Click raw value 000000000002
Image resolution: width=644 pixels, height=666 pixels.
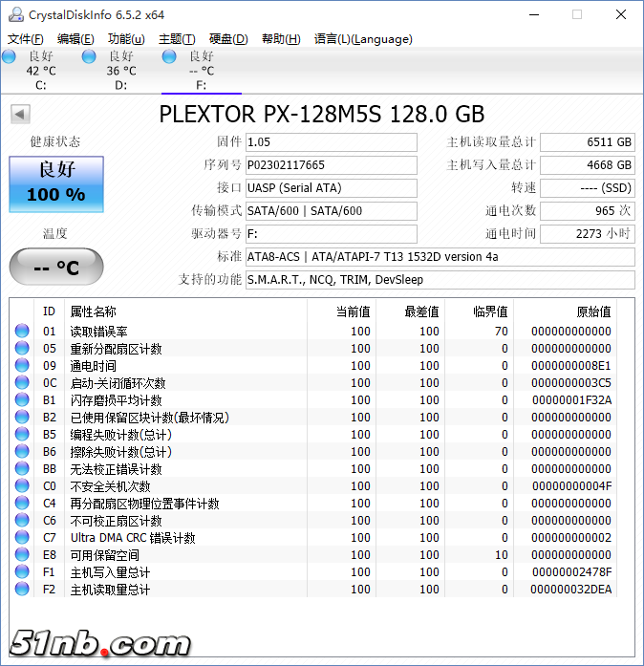point(571,538)
